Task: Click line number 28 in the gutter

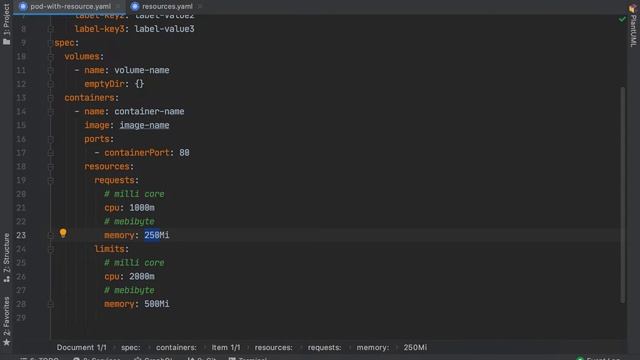Action: 21,304
